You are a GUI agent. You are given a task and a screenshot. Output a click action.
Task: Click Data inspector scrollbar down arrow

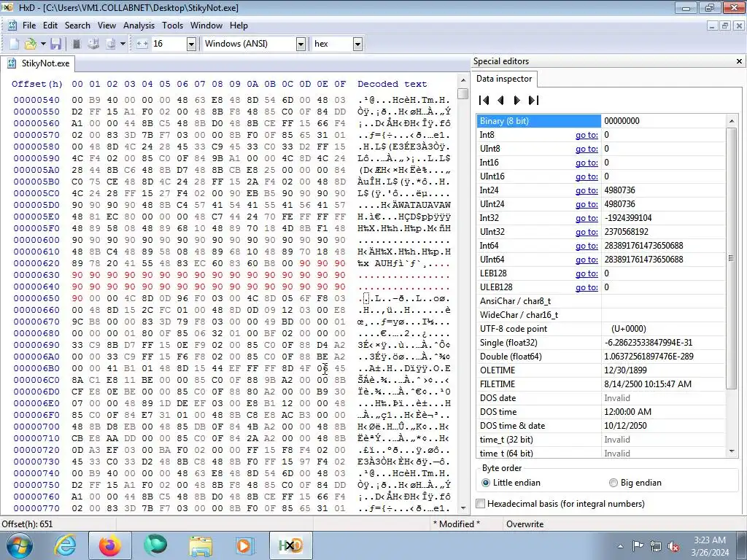pos(731,452)
